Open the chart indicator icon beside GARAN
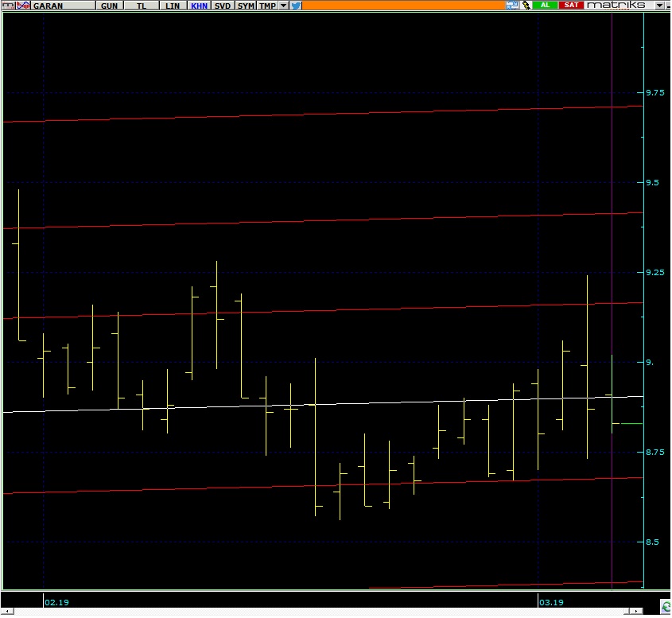The image size is (672, 618). click(23, 6)
